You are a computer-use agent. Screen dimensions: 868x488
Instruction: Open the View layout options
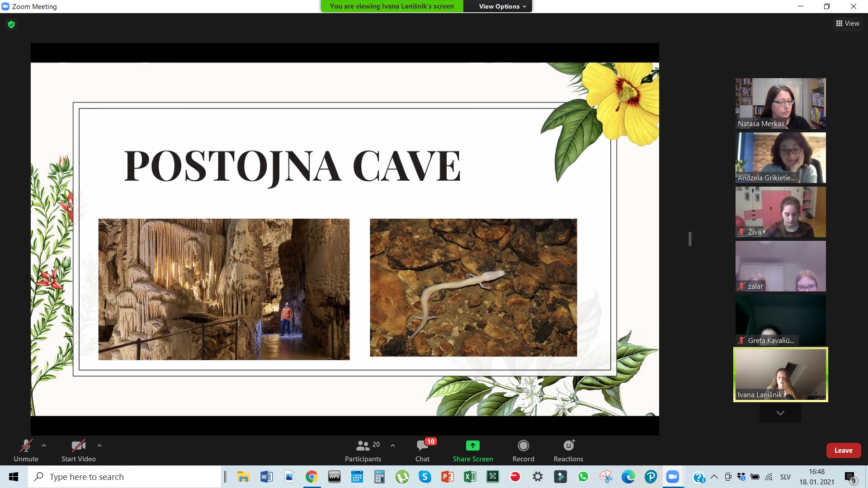tap(848, 23)
